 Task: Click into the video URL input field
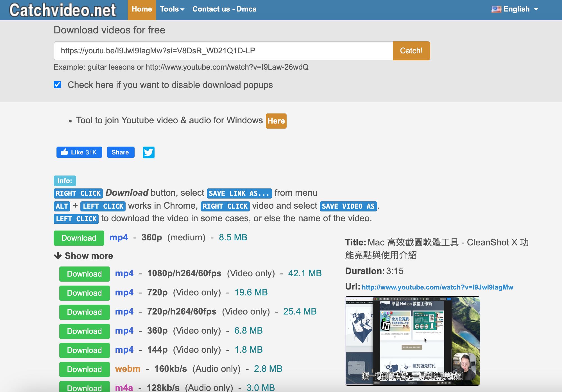223,51
